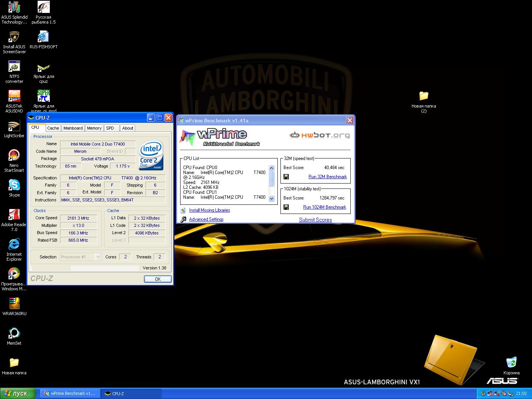This screenshot has width=532, height=399.
Task: Click the Code Name Merom value
Action: pos(80,151)
